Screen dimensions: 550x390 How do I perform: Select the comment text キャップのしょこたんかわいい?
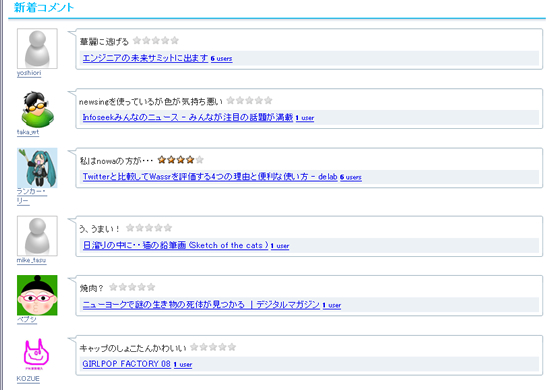pos(133,348)
